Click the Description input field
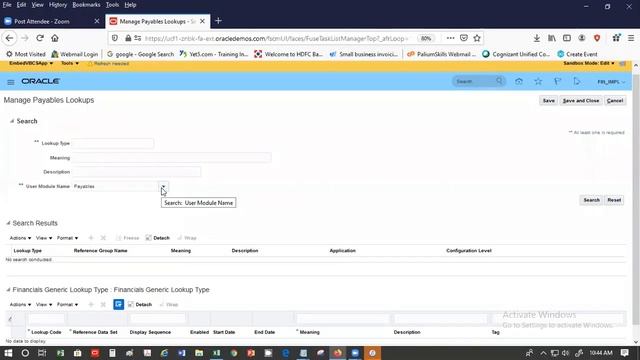This screenshot has width=640, height=360. [x=136, y=172]
